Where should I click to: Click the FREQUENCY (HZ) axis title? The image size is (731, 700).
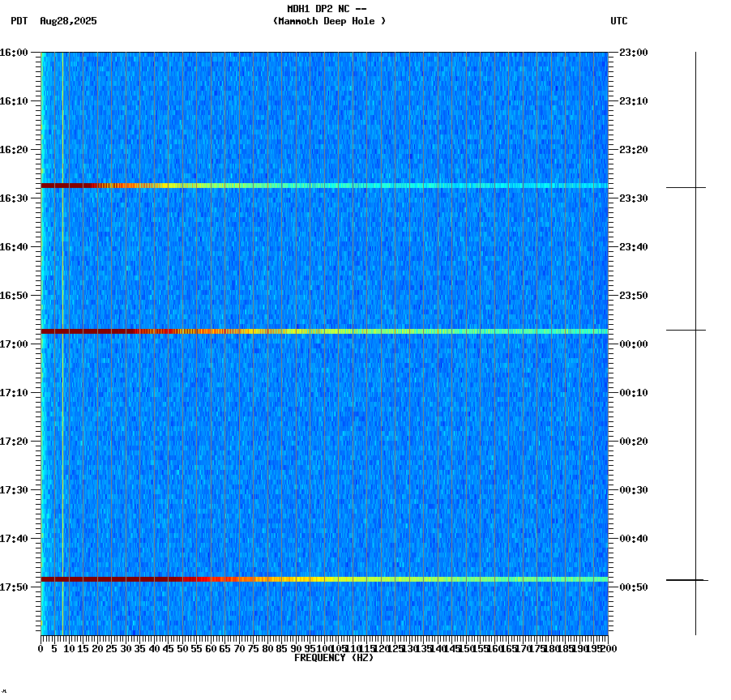pos(335,657)
